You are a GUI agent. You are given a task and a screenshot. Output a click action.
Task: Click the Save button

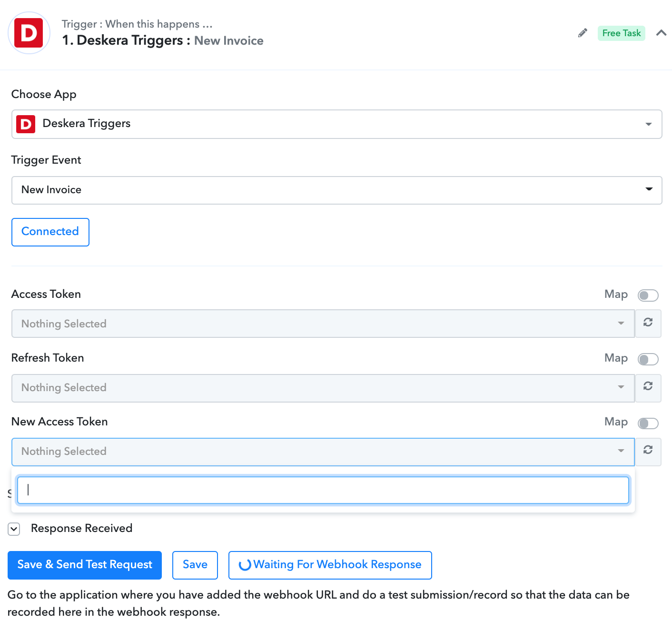tap(195, 565)
